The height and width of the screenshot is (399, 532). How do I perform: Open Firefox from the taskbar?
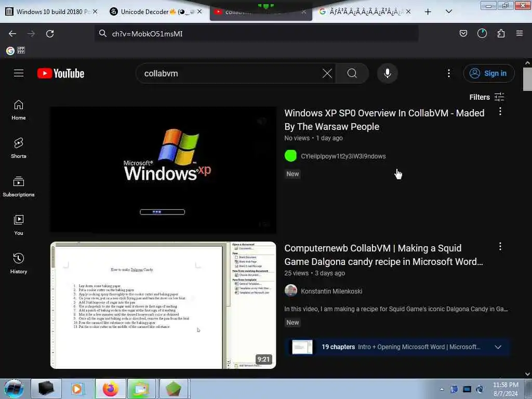click(x=111, y=389)
